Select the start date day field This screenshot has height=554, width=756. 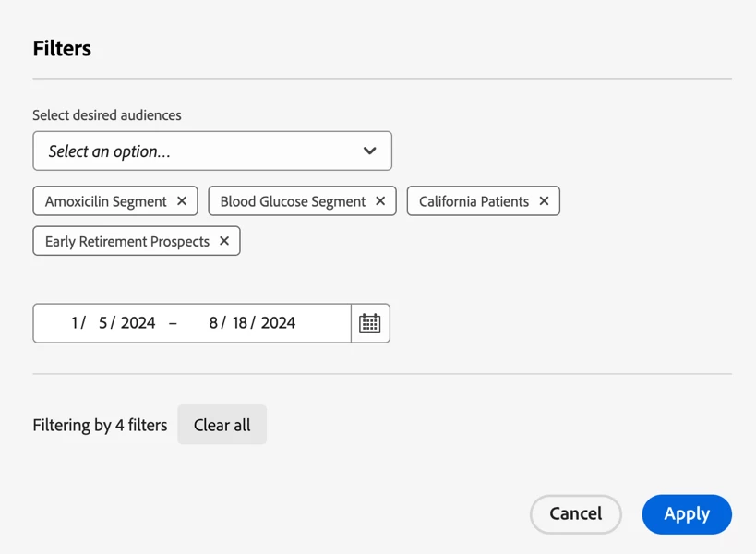103,323
